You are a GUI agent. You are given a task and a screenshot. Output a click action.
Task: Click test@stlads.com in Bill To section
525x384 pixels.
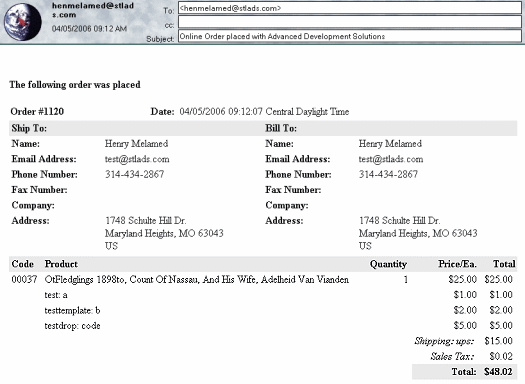pyautogui.click(x=391, y=159)
